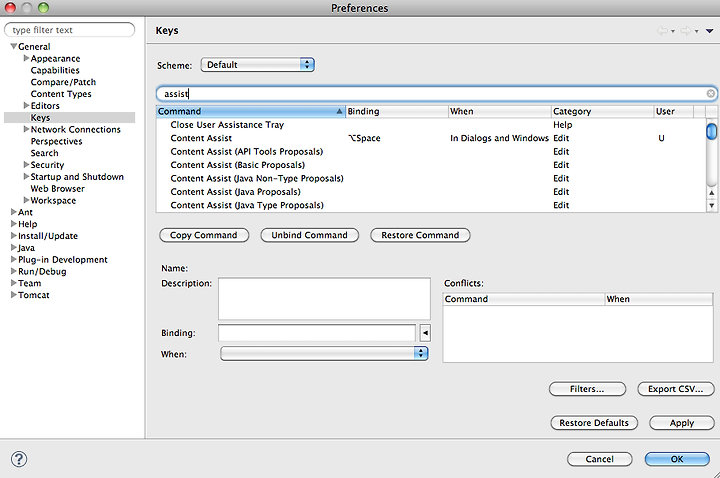
Task: Click the command table scrollbar thumb
Action: (x=711, y=131)
